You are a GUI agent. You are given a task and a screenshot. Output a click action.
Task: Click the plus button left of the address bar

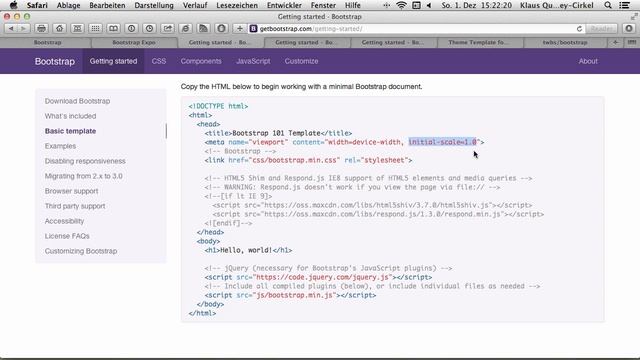240,29
